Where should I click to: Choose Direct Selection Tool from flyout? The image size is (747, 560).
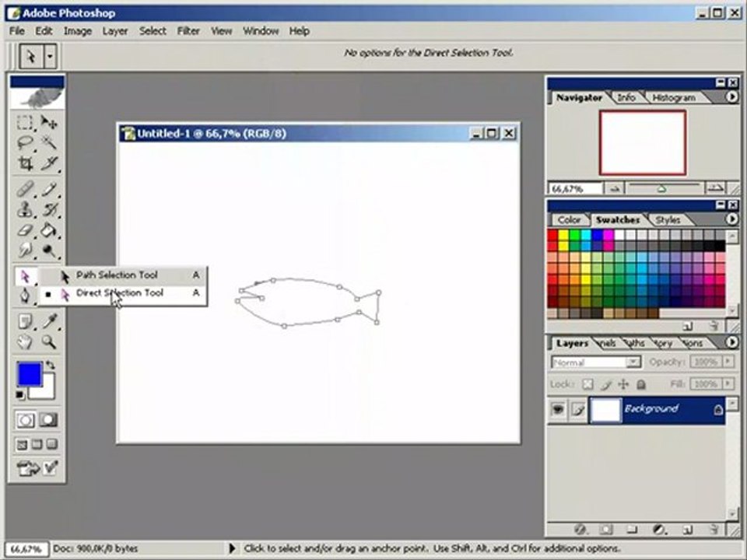[123, 293]
